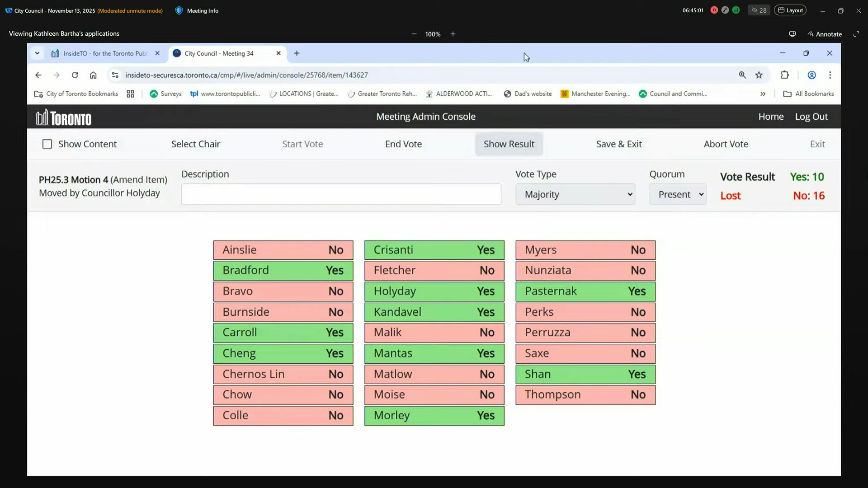The image size is (868, 488).
Task: Open the Vote Type Majority dropdown
Action: [575, 194]
